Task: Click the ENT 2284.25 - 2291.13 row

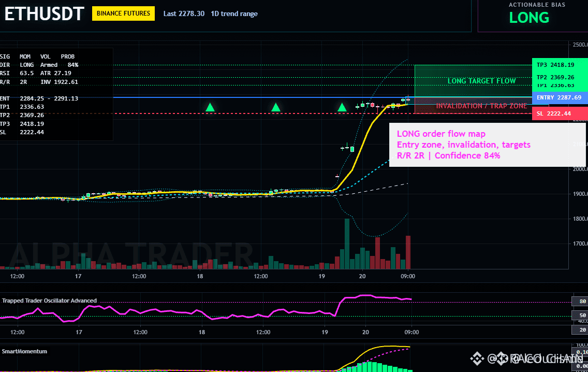Action: pos(39,98)
